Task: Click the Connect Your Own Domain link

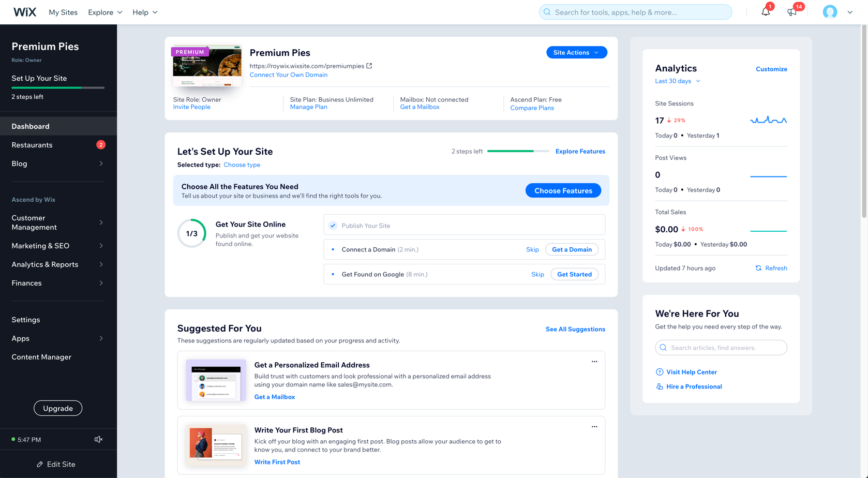Action: point(288,74)
